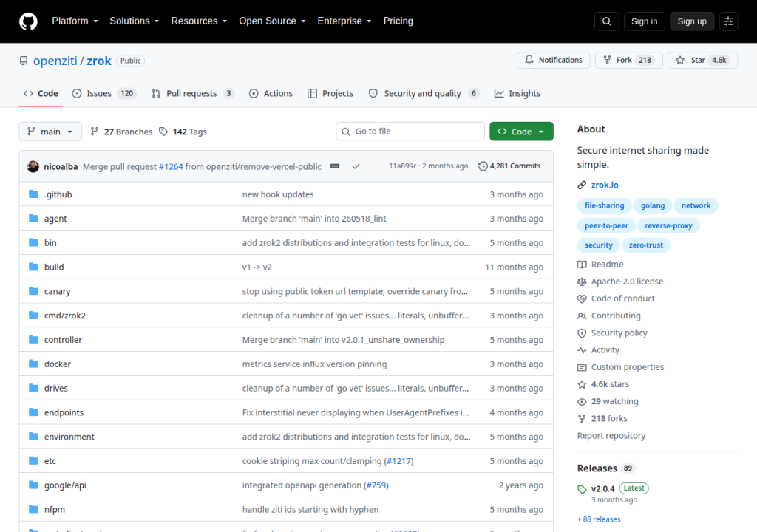Select the file-sharing topic tag

coord(605,205)
